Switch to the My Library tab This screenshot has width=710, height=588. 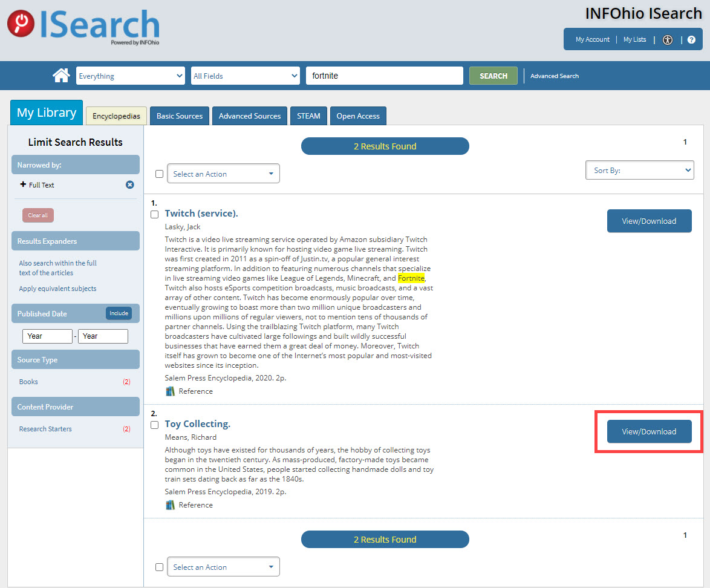(47, 113)
